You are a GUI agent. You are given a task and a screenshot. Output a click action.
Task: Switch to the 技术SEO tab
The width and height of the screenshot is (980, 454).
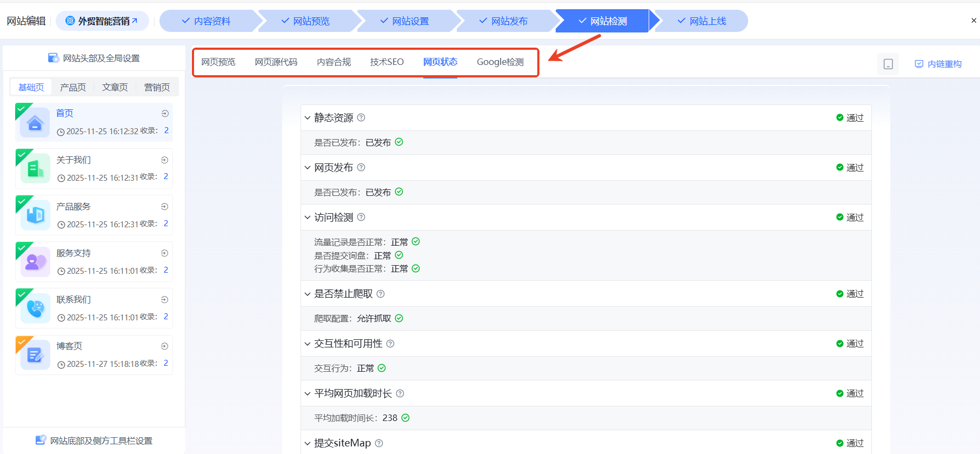coord(386,62)
